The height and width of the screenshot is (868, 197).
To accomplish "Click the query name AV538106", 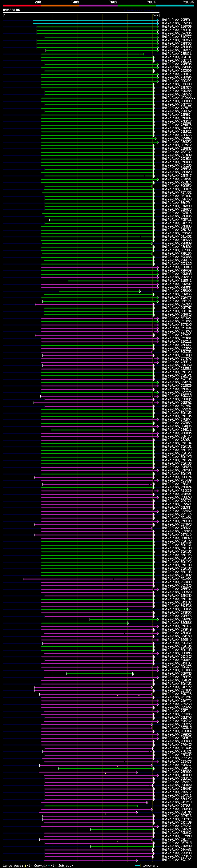I will (11, 10).
